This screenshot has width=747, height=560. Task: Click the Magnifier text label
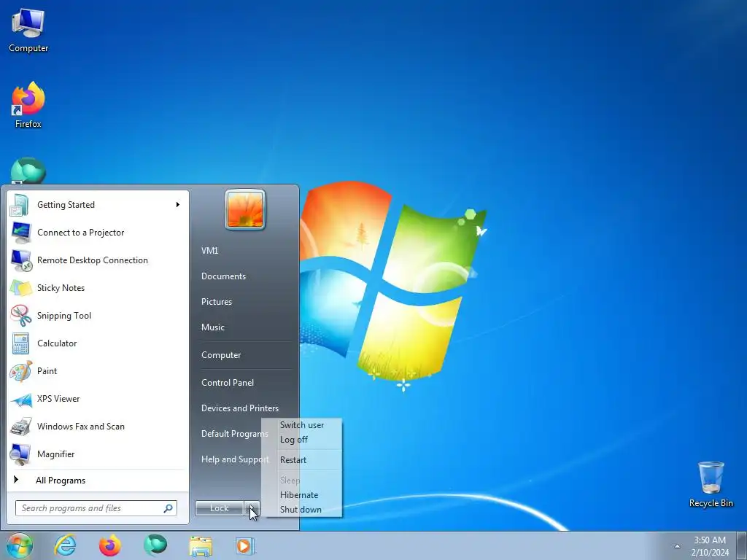(x=56, y=454)
